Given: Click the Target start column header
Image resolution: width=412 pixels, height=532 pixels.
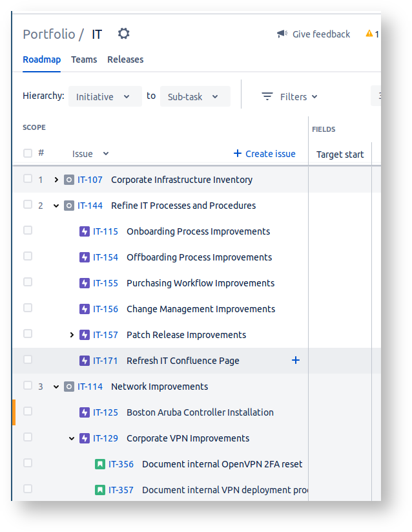Looking at the screenshot, I should coord(340,154).
